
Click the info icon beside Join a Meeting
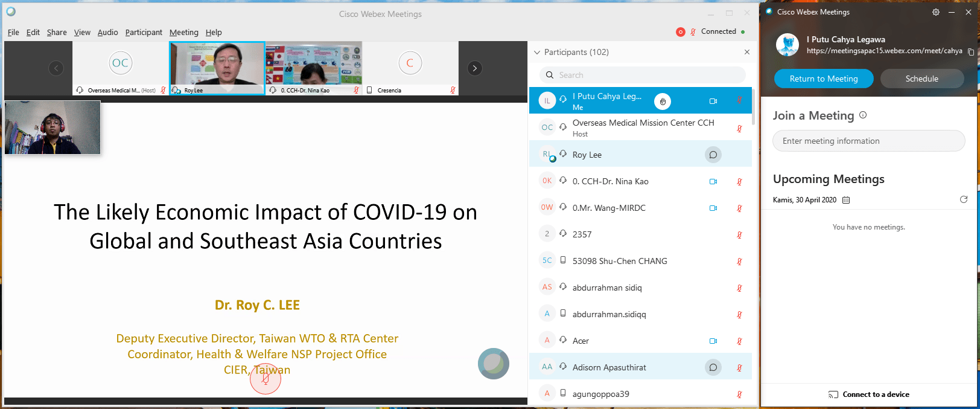863,115
